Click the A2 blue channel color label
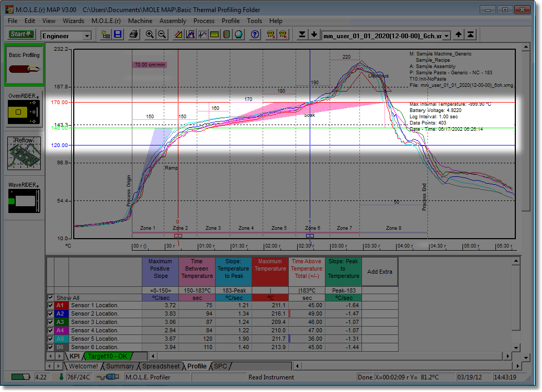The width and height of the screenshot is (542, 392). point(60,313)
